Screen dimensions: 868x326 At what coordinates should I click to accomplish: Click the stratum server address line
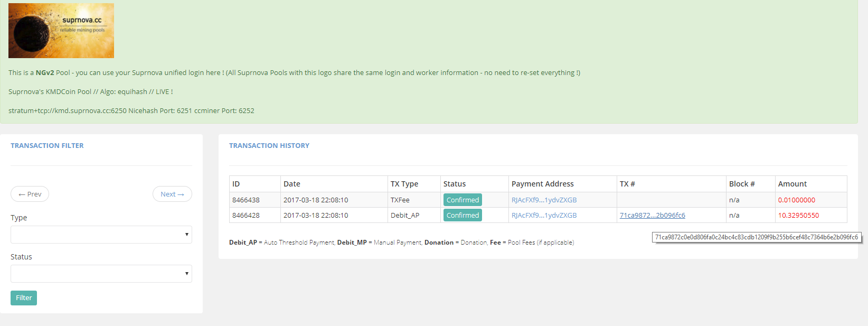coord(131,111)
